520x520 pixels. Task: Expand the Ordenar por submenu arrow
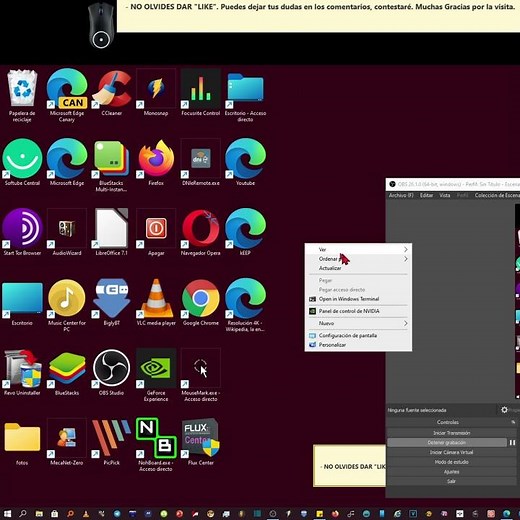[406, 259]
